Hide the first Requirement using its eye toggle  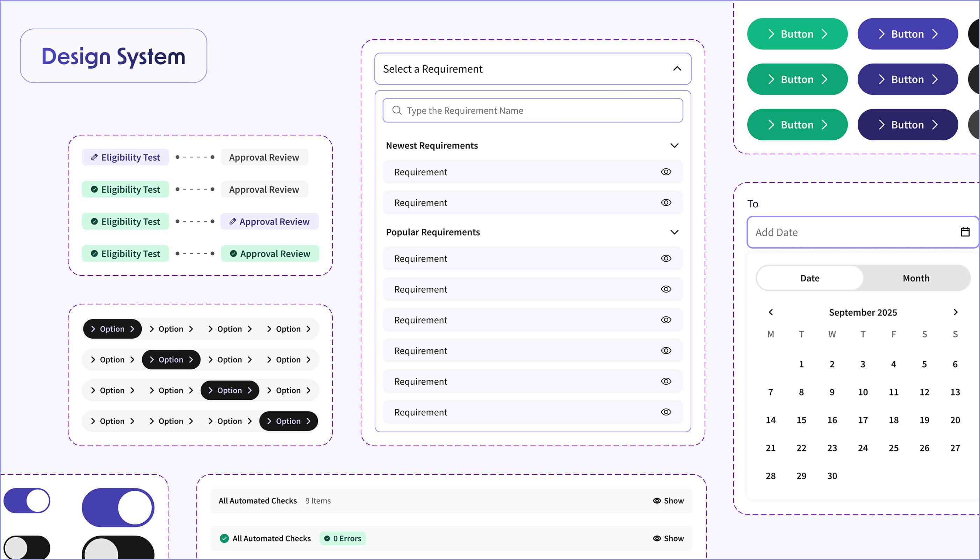point(666,172)
